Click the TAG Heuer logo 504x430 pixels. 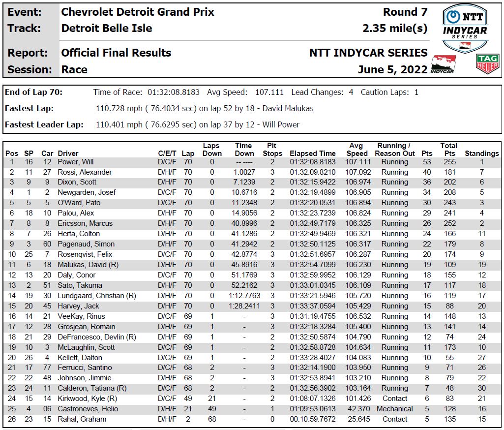487,64
